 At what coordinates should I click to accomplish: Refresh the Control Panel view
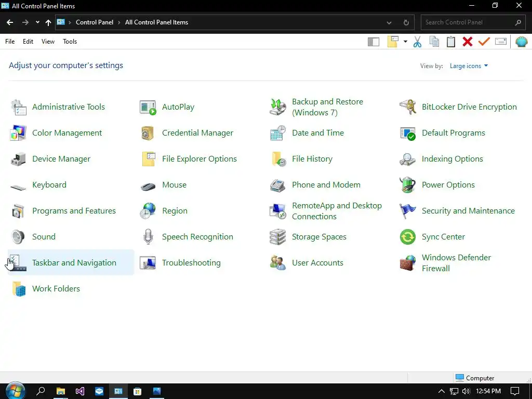pos(406,23)
